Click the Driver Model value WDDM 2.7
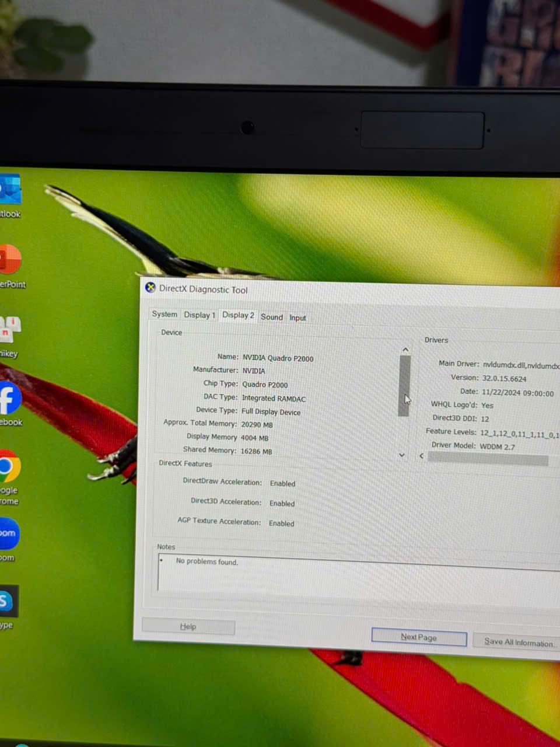This screenshot has width=560, height=747. tap(497, 446)
